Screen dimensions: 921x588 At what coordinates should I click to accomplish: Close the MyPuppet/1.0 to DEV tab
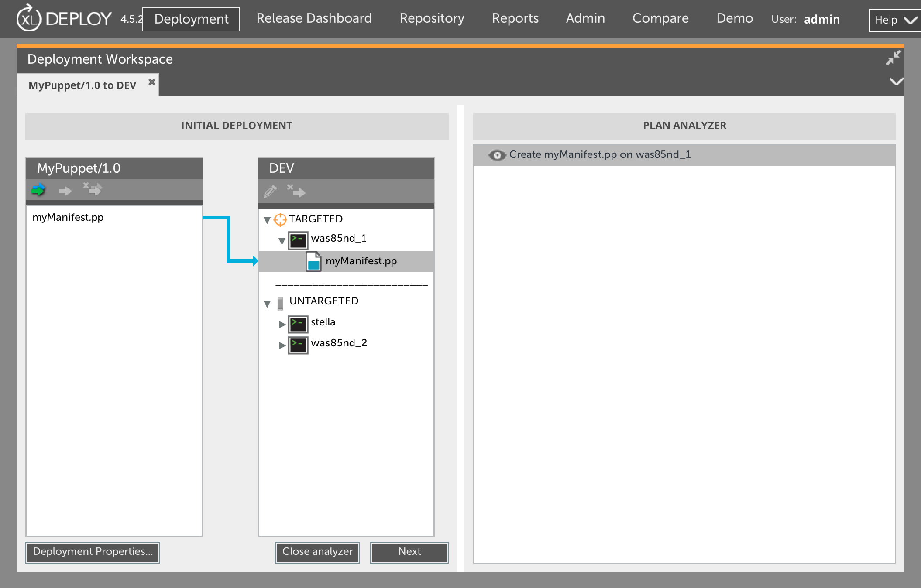[x=151, y=82]
